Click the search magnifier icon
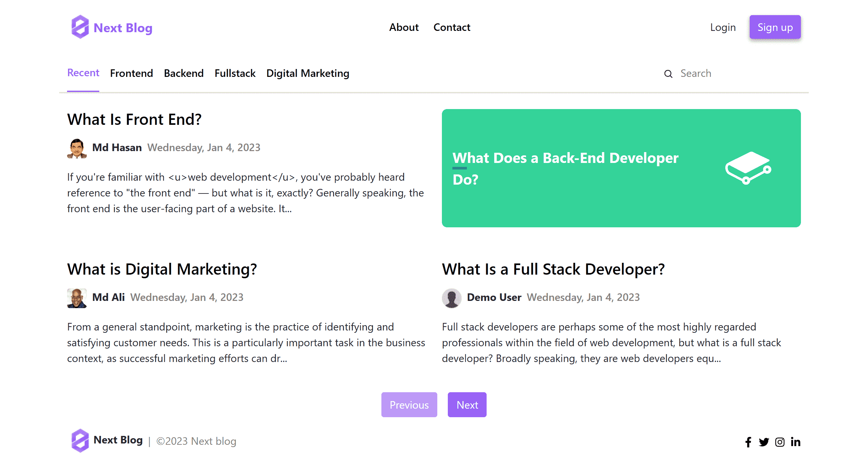 click(x=668, y=74)
